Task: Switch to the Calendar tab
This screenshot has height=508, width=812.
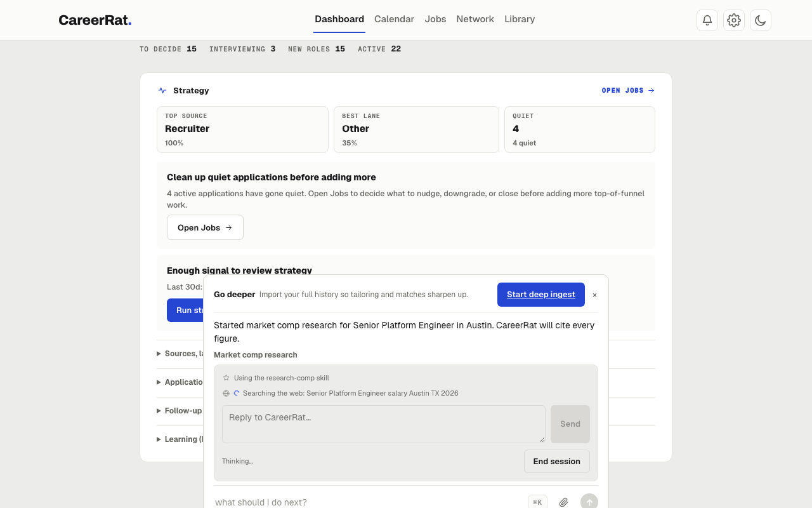Action: click(x=394, y=19)
